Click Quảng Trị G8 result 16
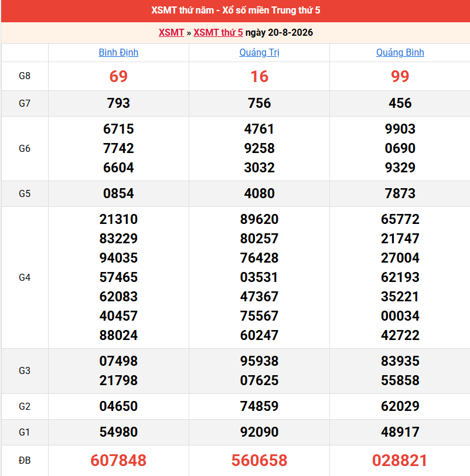This screenshot has height=476, width=470. coord(259,76)
